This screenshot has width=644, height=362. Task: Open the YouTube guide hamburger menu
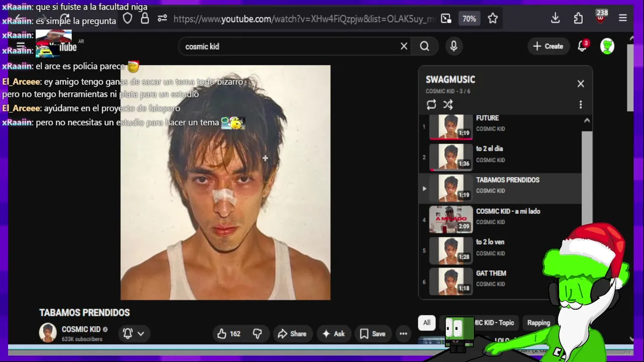coord(21,46)
